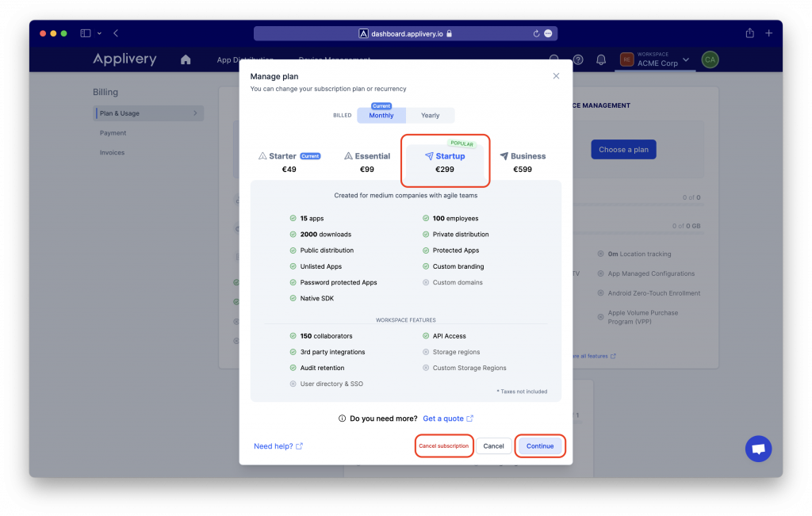Select the Startup plan tab
This screenshot has height=516, width=812.
[x=445, y=162]
